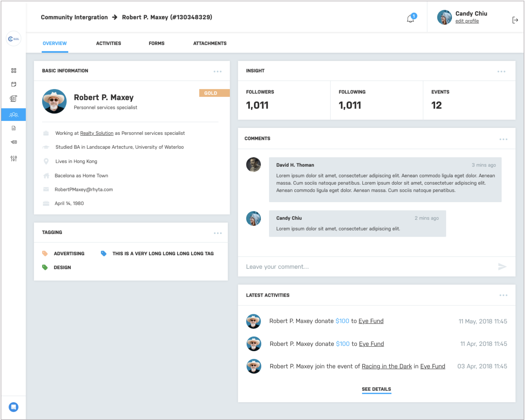Open the settings sliders icon in sidebar
Screen dimensions: 525x420
(x=14, y=159)
